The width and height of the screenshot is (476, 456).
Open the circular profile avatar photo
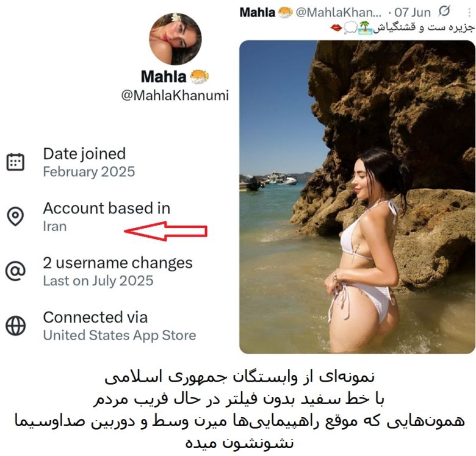coord(175,39)
